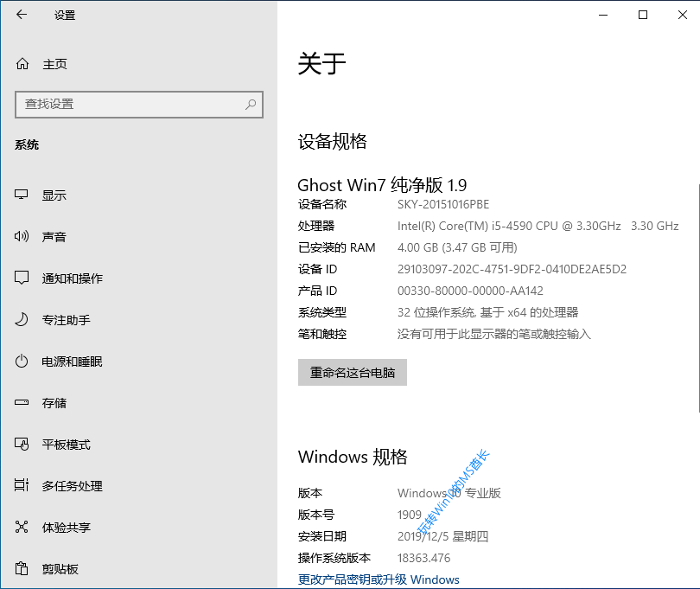This screenshot has height=589, width=700.
Task: Click OS build 18363.476
Action: pyautogui.click(x=423, y=558)
